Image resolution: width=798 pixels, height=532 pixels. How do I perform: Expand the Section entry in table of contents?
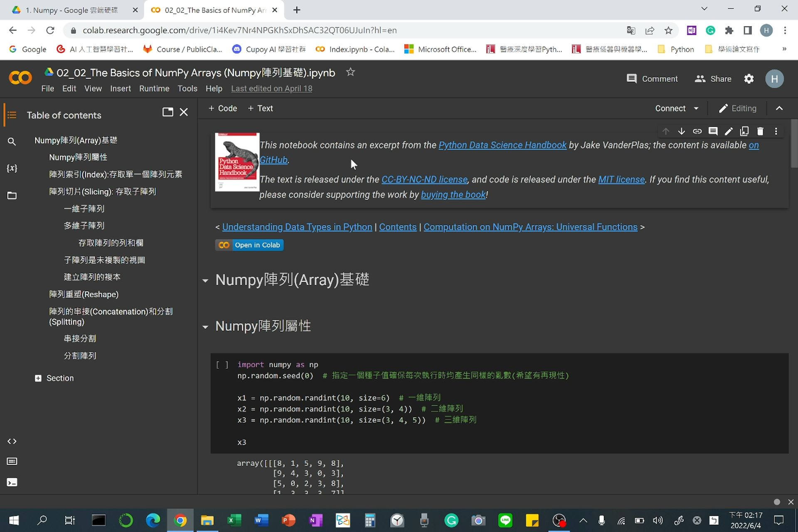click(x=38, y=378)
